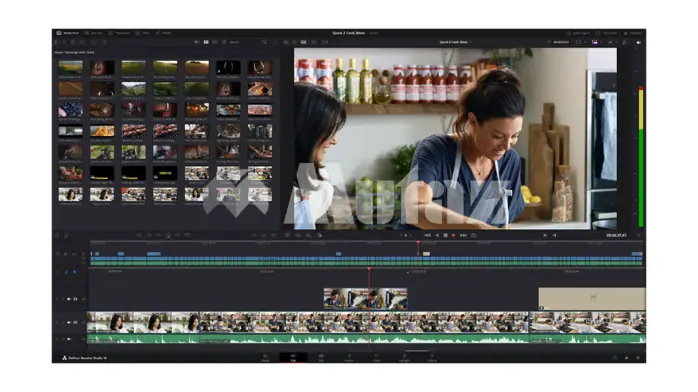Click the Close Up edit icon

(168, 235)
